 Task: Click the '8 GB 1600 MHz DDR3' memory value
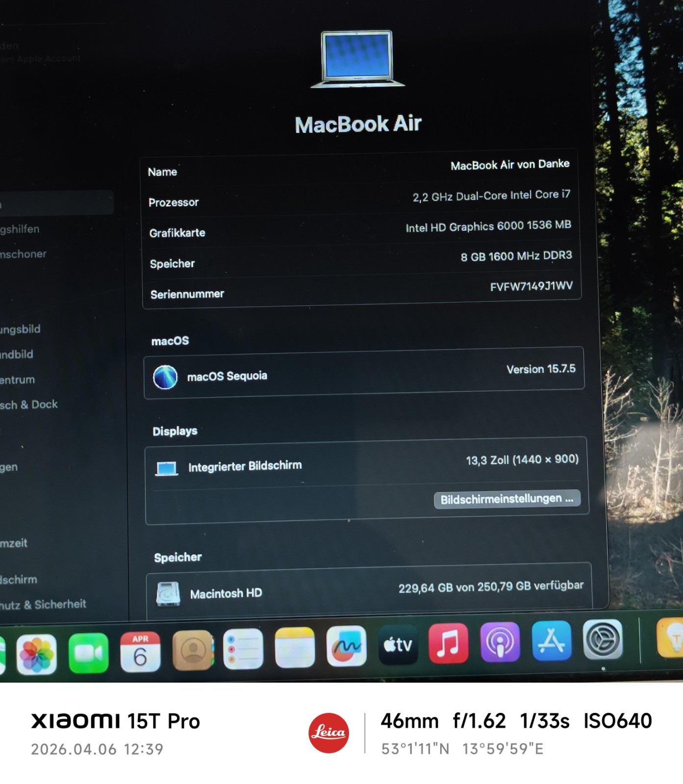pyautogui.click(x=516, y=256)
